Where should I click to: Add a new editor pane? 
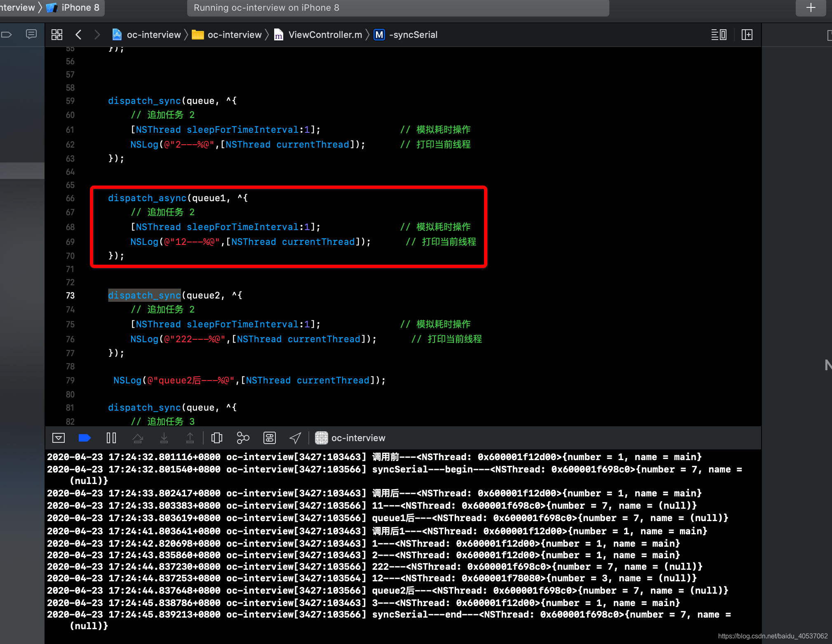747,35
